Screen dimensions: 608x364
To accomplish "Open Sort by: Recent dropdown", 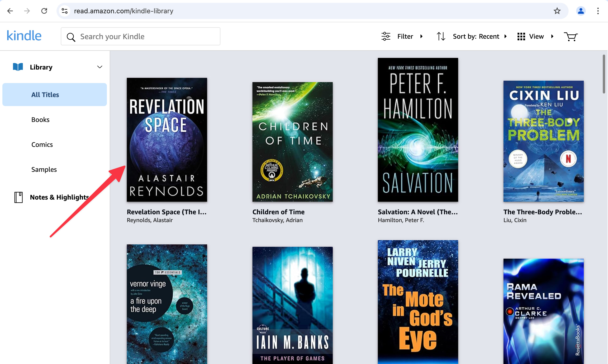I will (x=476, y=37).
